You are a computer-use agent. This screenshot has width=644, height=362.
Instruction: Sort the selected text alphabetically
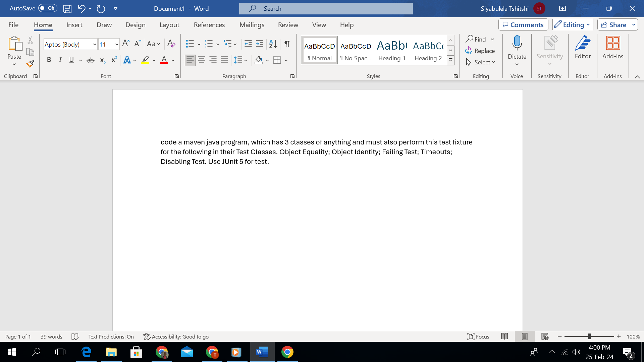coord(273,44)
